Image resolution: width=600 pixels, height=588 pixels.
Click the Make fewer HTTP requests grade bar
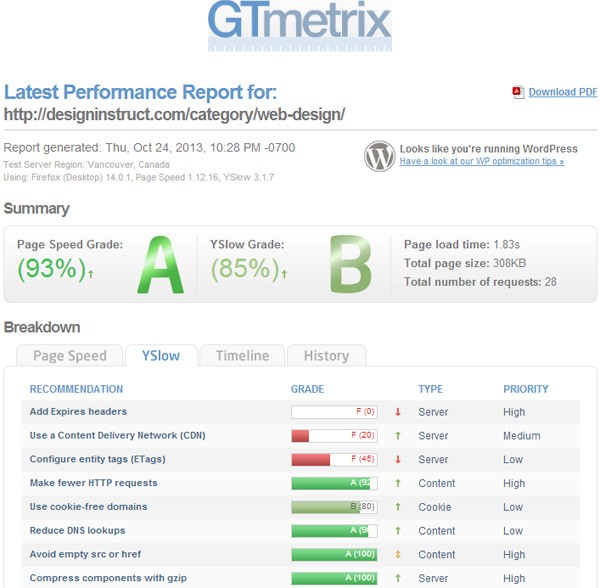pyautogui.click(x=334, y=483)
